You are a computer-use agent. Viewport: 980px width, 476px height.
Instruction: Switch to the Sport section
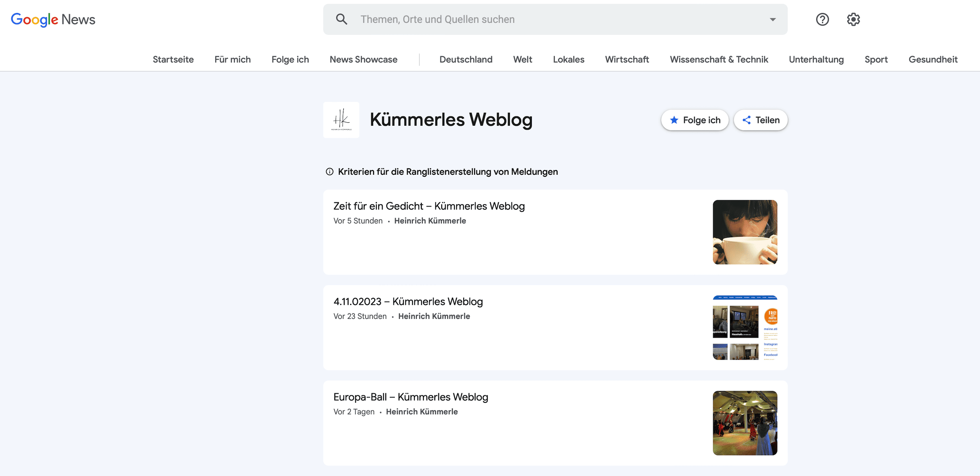coord(876,60)
